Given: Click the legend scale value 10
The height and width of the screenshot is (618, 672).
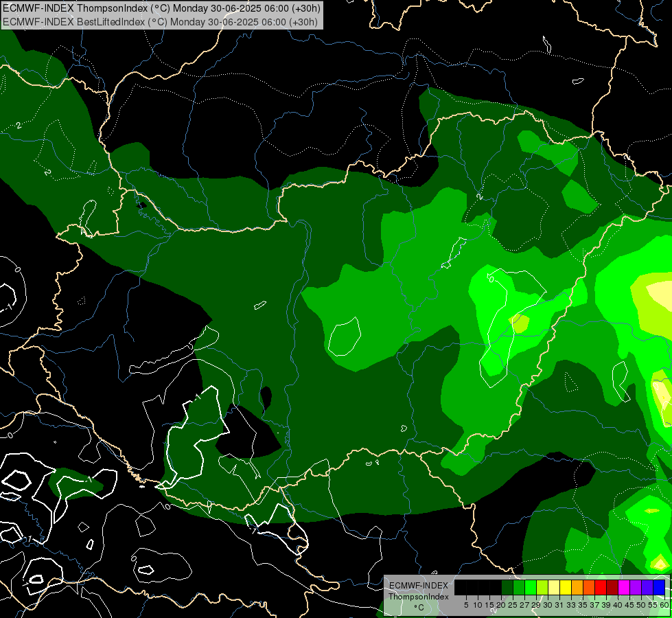Looking at the screenshot, I should pos(478,605).
